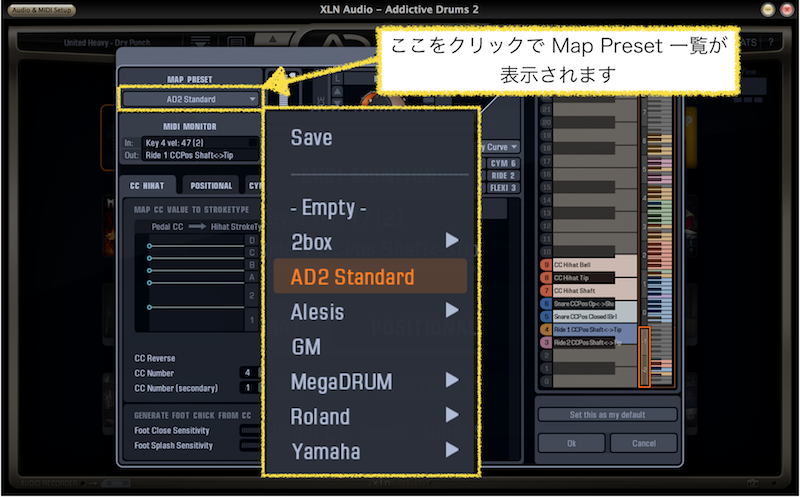Click the Cancel button
The height and width of the screenshot is (497, 800).
(x=643, y=443)
